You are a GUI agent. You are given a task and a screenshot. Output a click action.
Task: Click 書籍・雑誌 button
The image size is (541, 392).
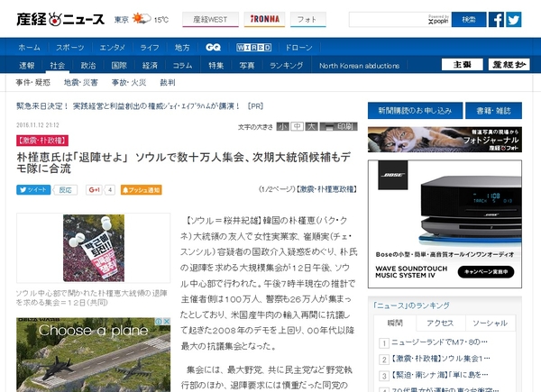point(493,111)
